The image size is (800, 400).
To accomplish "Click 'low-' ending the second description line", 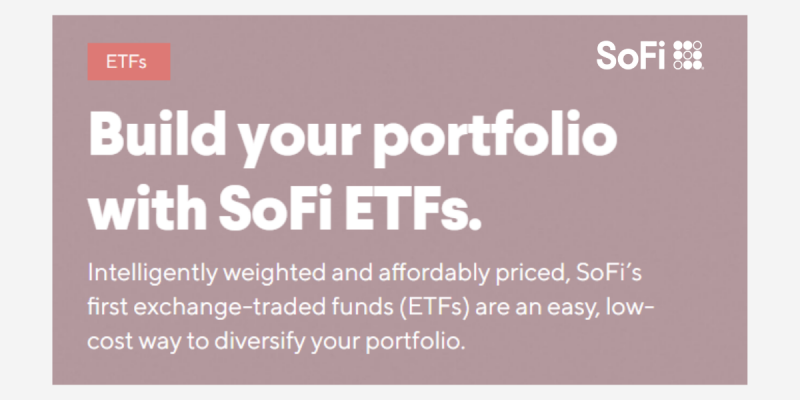I will tap(630, 308).
